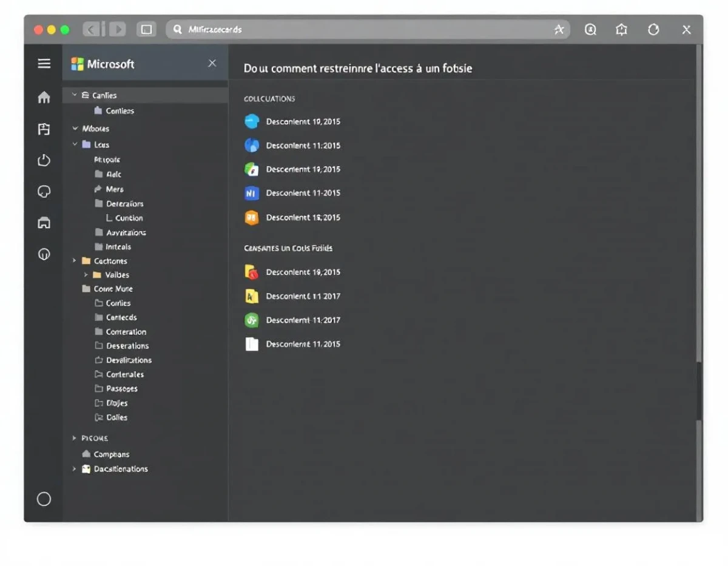Click the star icon in the address bar
This screenshot has height=566, width=728.
(559, 29)
